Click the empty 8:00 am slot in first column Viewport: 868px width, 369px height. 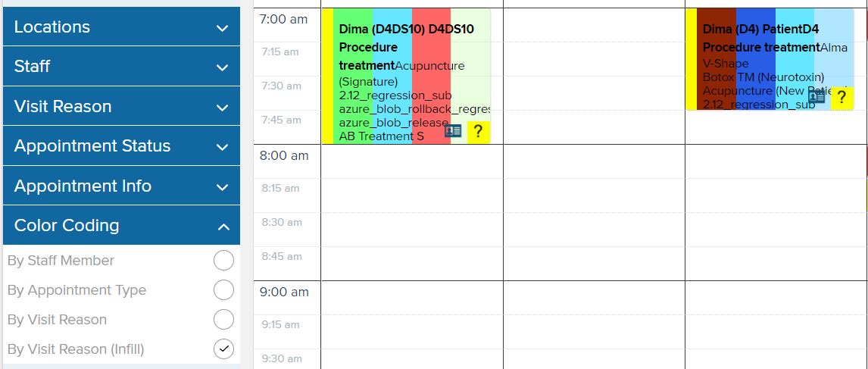[x=412, y=161]
